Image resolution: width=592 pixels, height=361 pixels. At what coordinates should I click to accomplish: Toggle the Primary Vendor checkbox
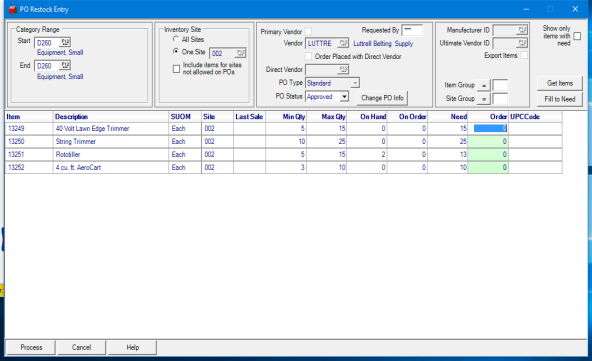[308, 31]
